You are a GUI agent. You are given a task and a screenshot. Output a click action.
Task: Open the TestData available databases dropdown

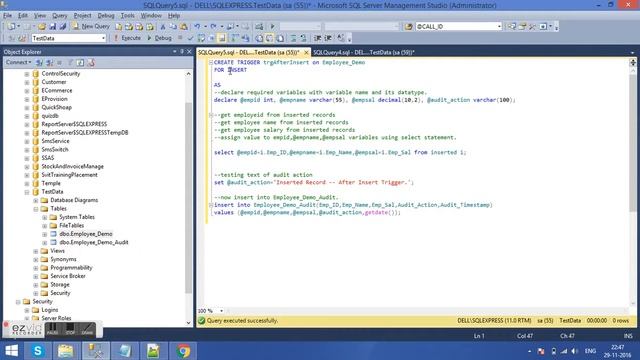click(103, 38)
